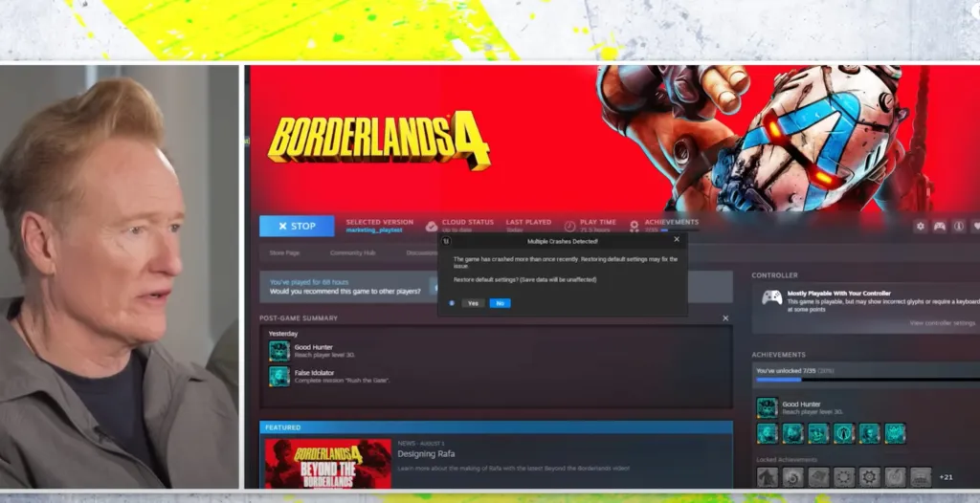The image size is (980, 503).
Task: Close the Multiple Crashes Detected dialog
Action: [677, 239]
